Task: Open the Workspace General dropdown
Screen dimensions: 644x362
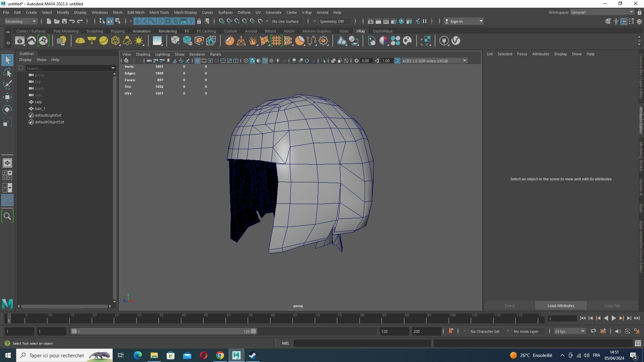Action: click(602, 12)
